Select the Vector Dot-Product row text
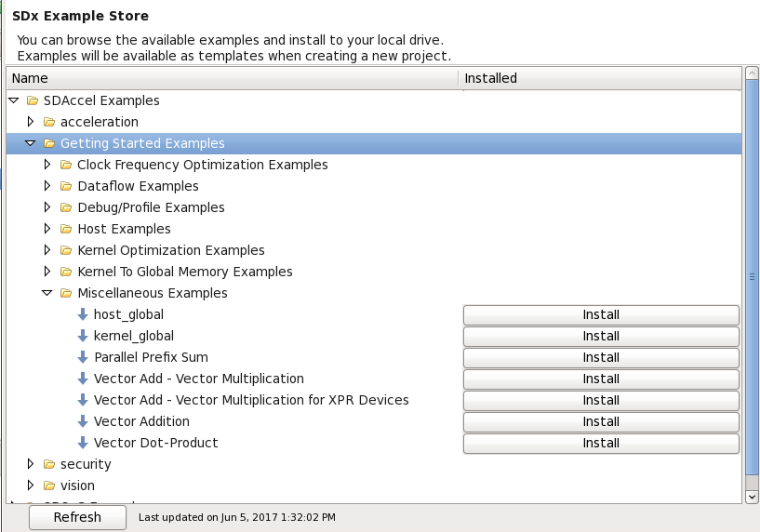Image resolution: width=760 pixels, height=532 pixels. [x=156, y=443]
